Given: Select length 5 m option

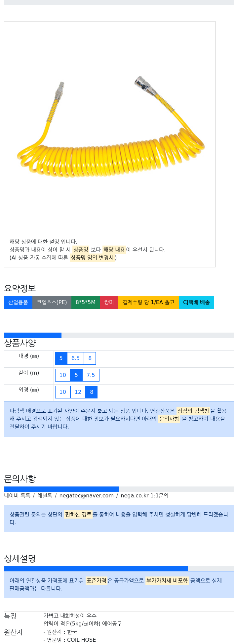Looking at the screenshot, I should (x=76, y=375).
